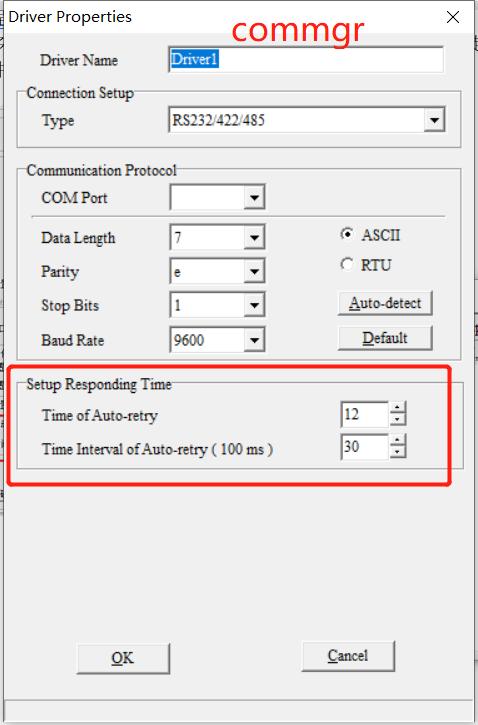Click the Auto-detect button
Screen dimensions: 478x725
coord(385,303)
